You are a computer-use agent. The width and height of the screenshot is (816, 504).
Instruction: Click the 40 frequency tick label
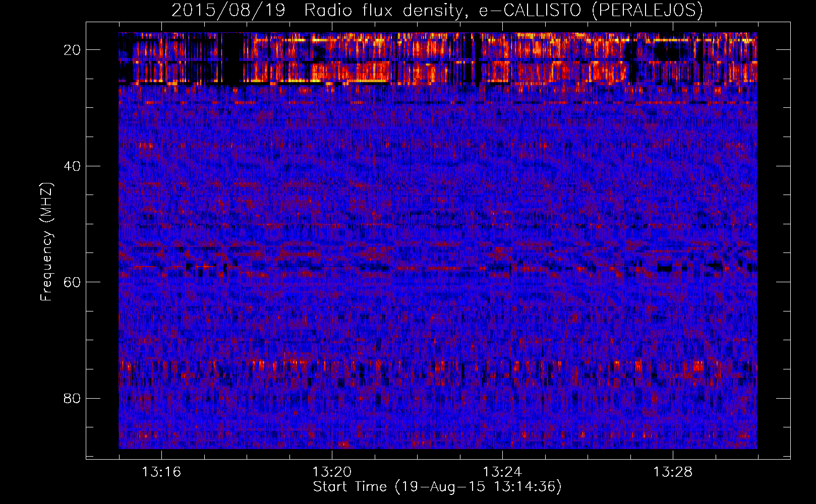tap(72, 166)
